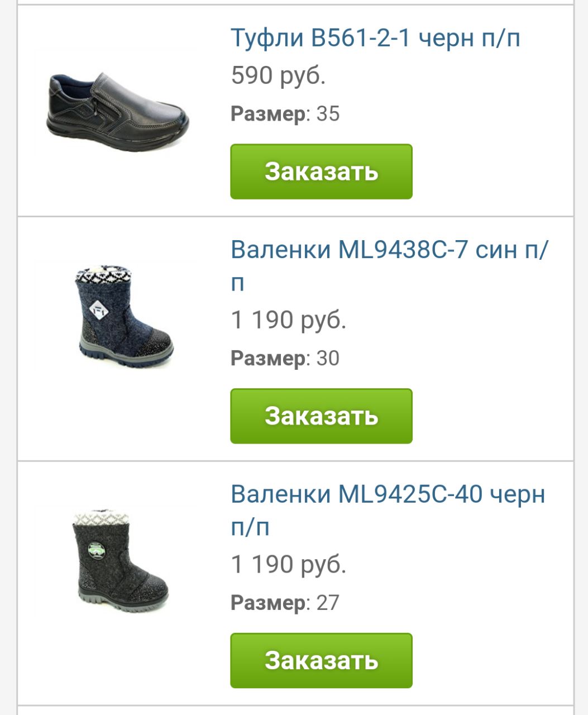
Task: Click the Размер: 30 line
Action: pos(285,359)
